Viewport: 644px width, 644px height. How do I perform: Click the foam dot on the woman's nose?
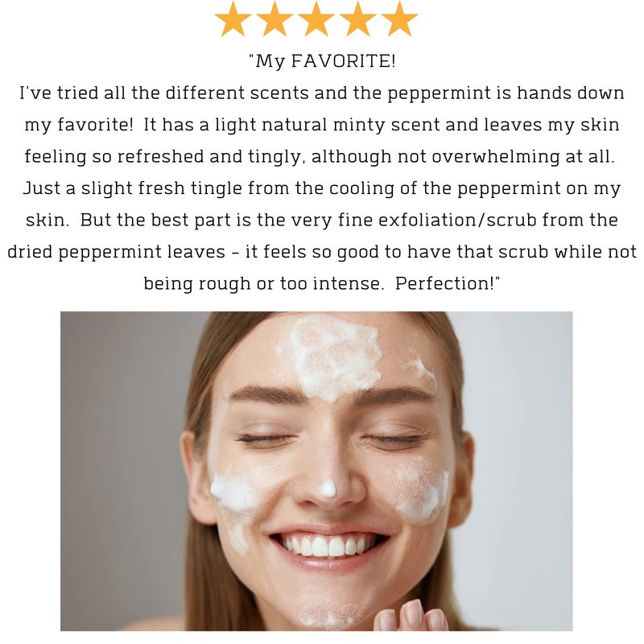[x=328, y=489]
